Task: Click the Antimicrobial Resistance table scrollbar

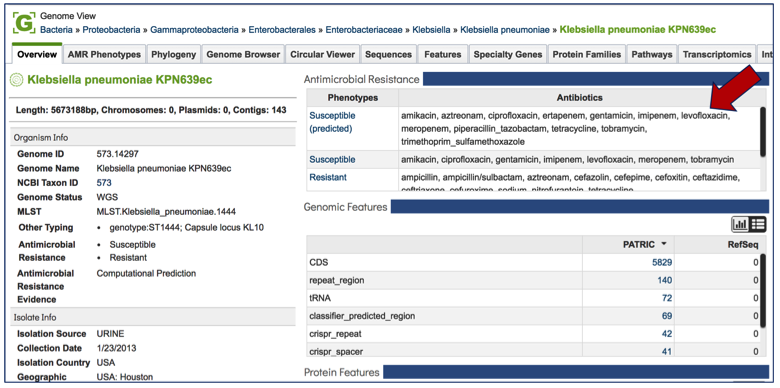Action: point(763,131)
